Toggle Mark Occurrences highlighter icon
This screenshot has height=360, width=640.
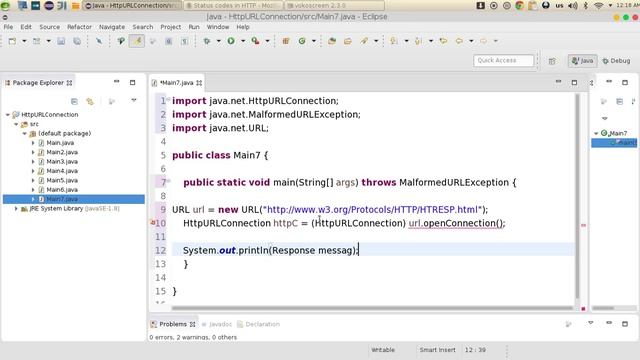tap(137, 41)
